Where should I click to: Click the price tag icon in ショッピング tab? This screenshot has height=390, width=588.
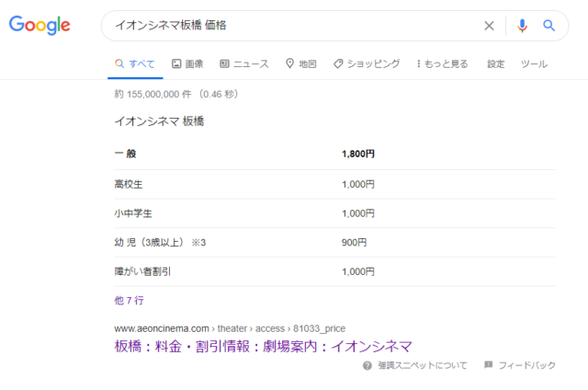click(x=338, y=63)
